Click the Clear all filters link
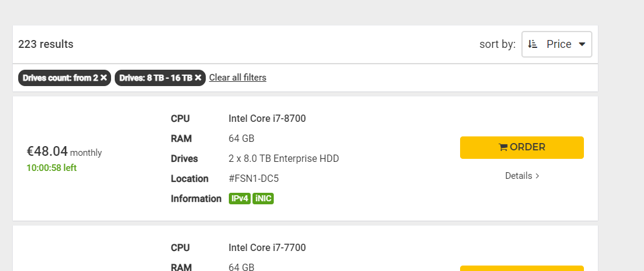 237,78
